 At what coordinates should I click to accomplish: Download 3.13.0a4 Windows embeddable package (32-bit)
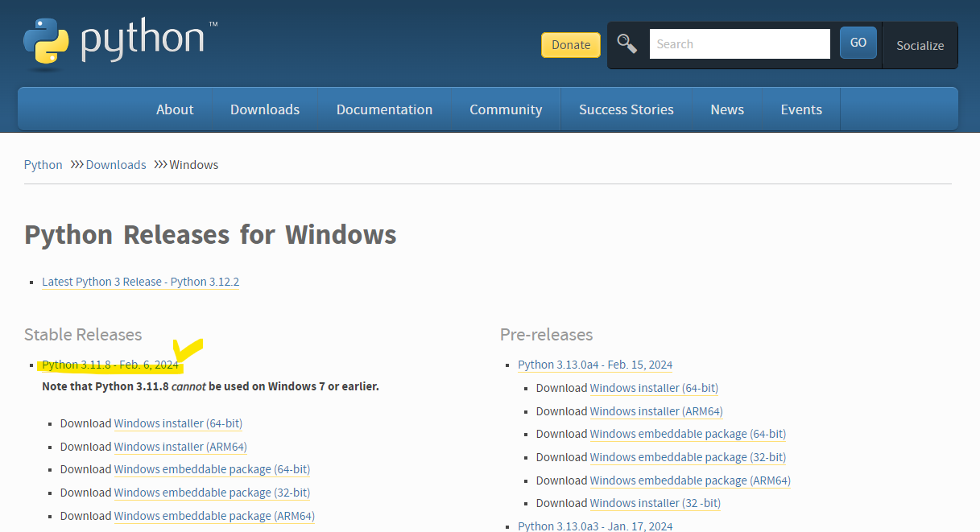coord(688,457)
